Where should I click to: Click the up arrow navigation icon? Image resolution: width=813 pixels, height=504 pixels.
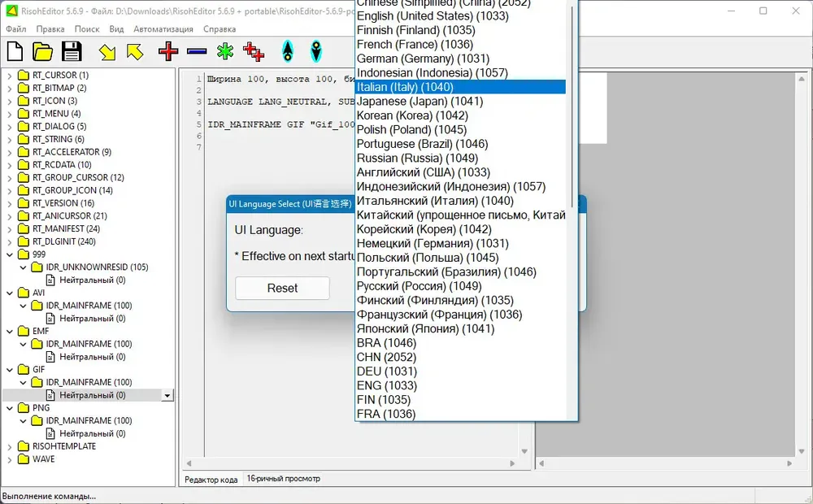[x=288, y=52]
